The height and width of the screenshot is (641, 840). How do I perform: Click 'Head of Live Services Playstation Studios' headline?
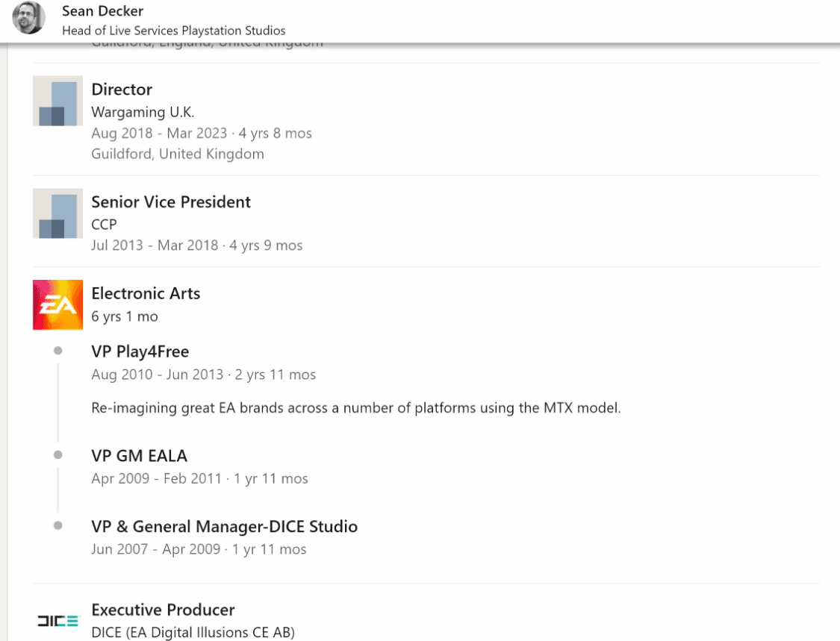tap(173, 31)
